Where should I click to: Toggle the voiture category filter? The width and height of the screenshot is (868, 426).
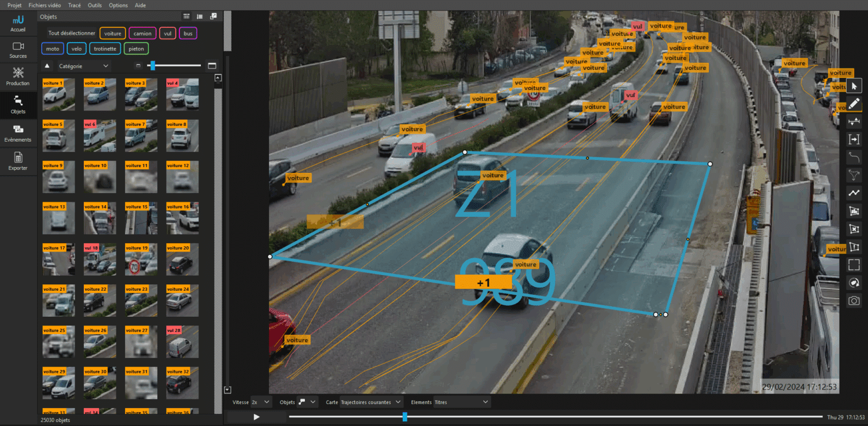point(112,34)
